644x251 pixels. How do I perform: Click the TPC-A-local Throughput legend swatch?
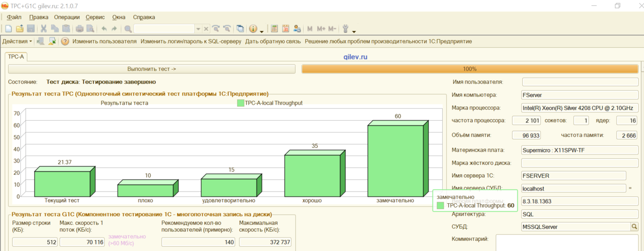tap(240, 103)
